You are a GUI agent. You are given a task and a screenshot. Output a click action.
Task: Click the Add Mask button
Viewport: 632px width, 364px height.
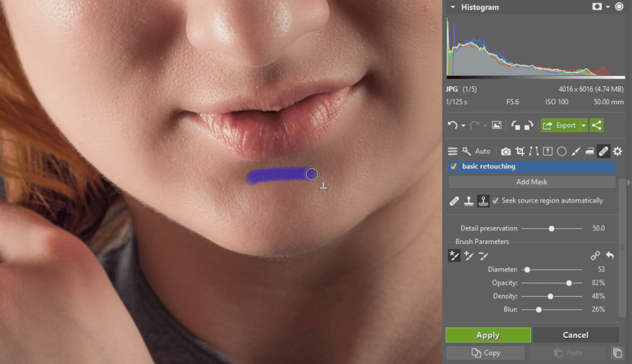(531, 182)
